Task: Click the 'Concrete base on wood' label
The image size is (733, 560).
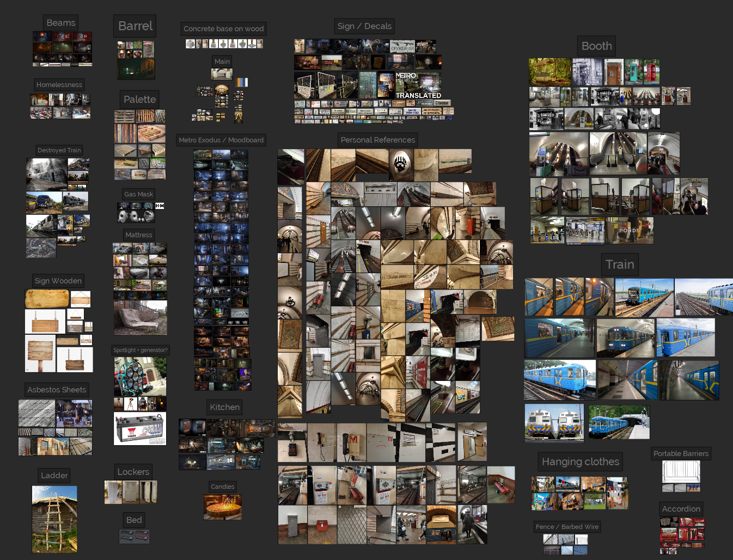Action: 224,29
